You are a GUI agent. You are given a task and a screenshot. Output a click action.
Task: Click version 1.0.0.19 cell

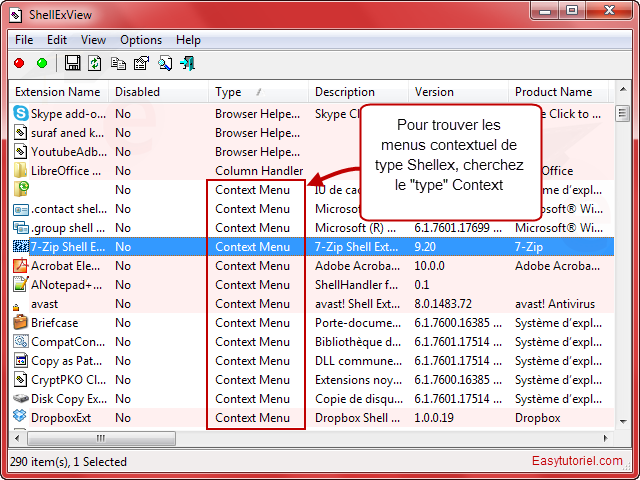(434, 418)
